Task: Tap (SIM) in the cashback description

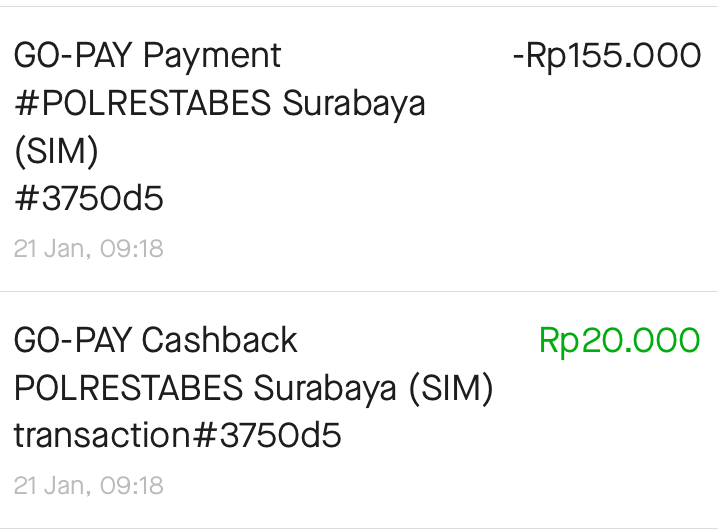Action: coord(450,389)
